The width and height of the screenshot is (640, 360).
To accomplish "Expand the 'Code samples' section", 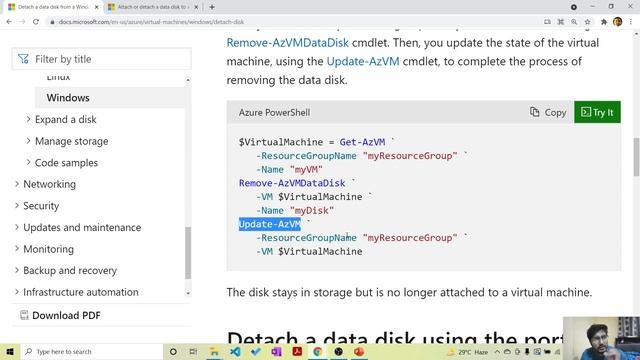I will (28, 162).
